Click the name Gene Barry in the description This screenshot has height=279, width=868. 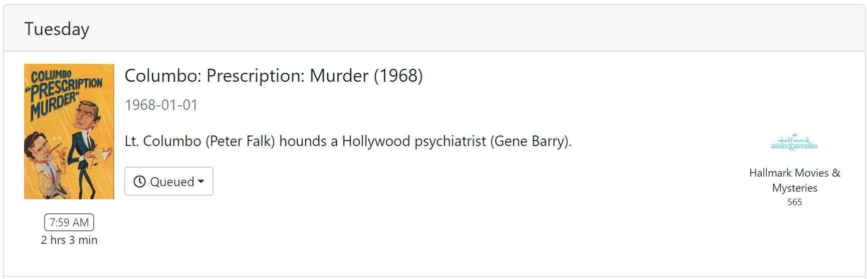[530, 142]
